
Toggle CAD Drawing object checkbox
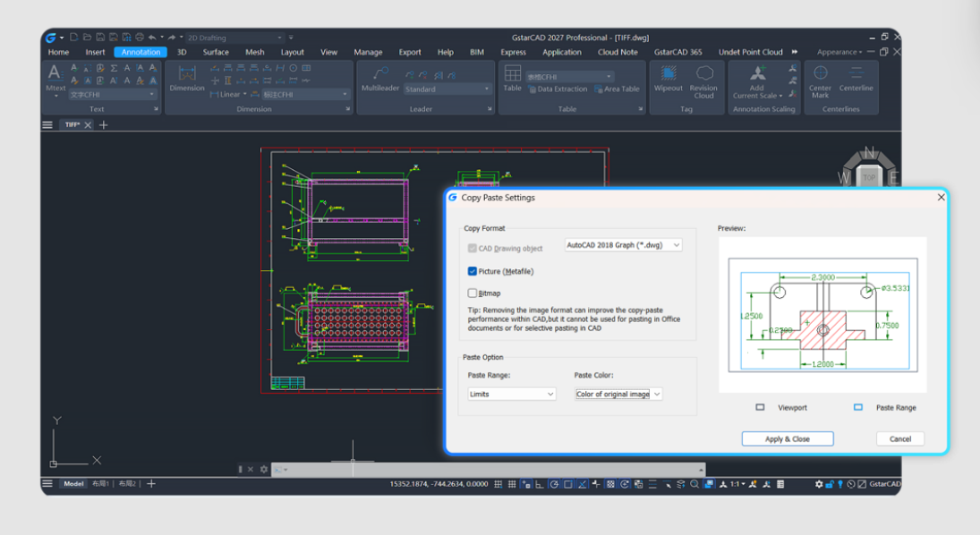pyautogui.click(x=472, y=248)
